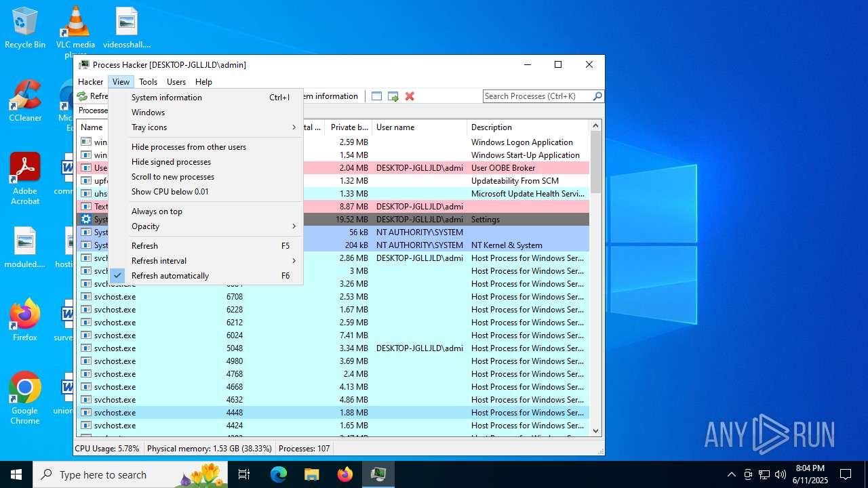
Task: Click scrollbar up arrow in process list
Action: 595,126
